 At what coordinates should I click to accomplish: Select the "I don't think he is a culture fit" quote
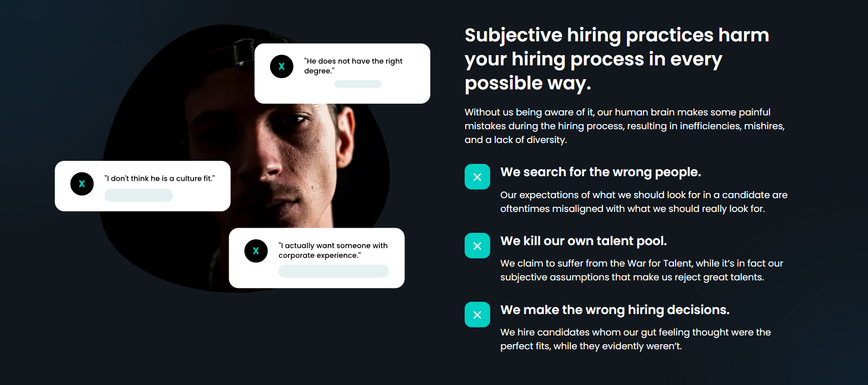[x=159, y=178]
